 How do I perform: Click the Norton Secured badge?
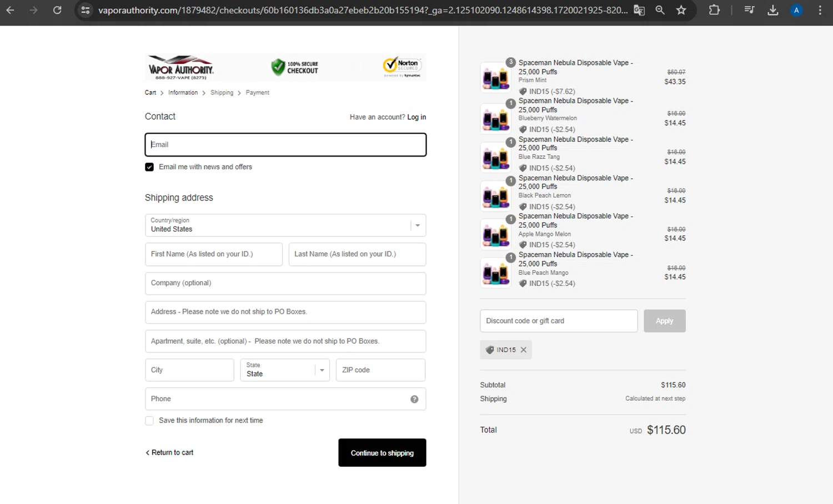pos(402,67)
